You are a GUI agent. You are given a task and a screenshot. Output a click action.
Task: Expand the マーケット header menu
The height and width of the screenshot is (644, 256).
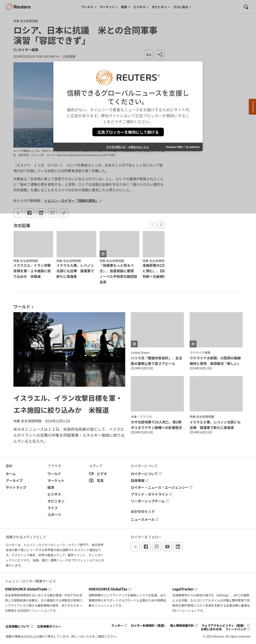click(109, 7)
